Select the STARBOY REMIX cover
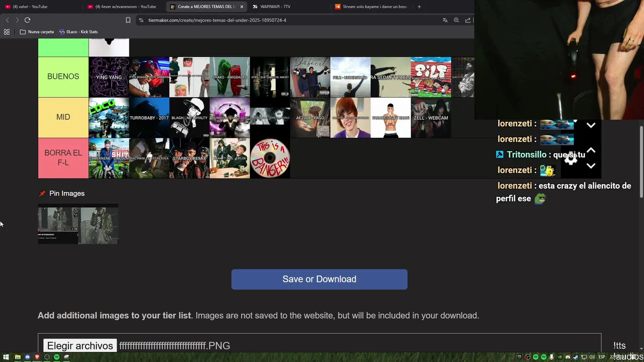Image resolution: width=644 pixels, height=362 pixels. coord(189,158)
